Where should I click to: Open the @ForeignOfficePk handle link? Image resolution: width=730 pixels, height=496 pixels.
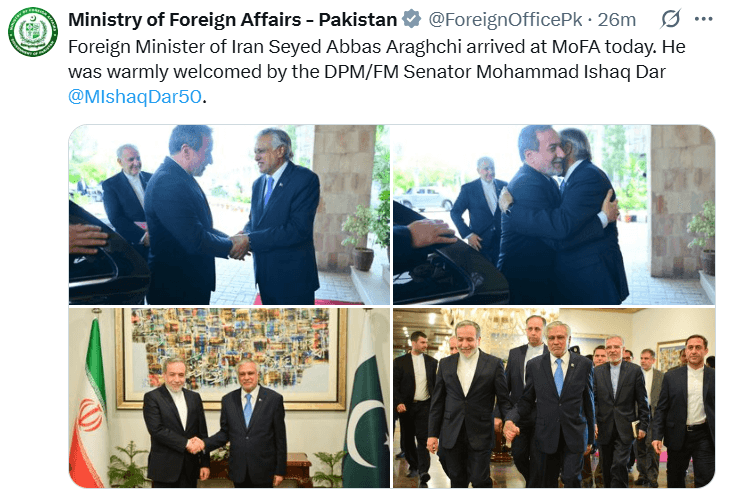click(x=505, y=20)
